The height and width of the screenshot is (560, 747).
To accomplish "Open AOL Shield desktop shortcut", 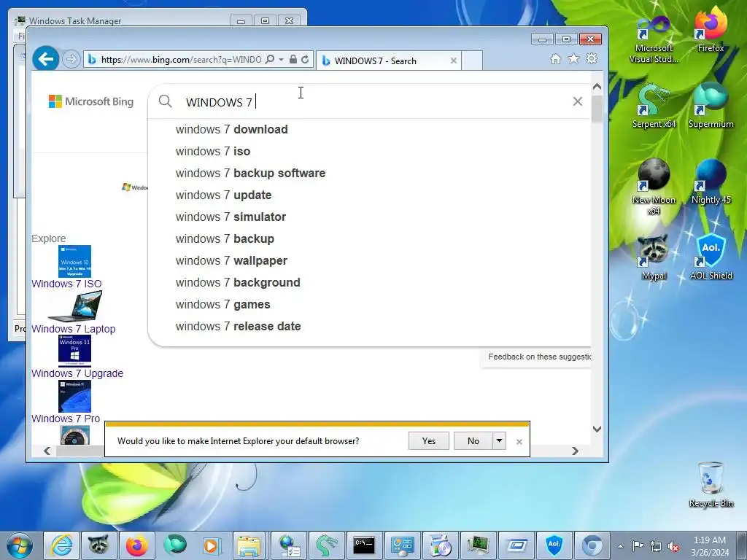I will coord(711,257).
